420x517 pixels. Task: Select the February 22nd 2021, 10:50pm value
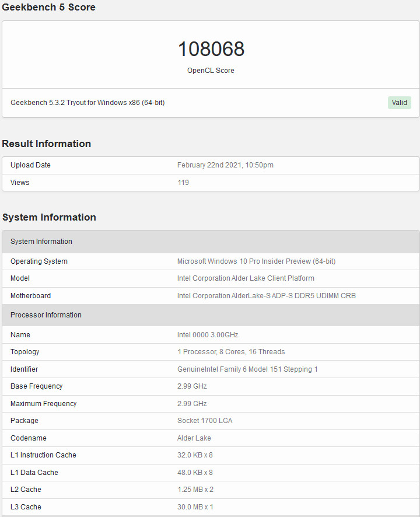(225, 165)
